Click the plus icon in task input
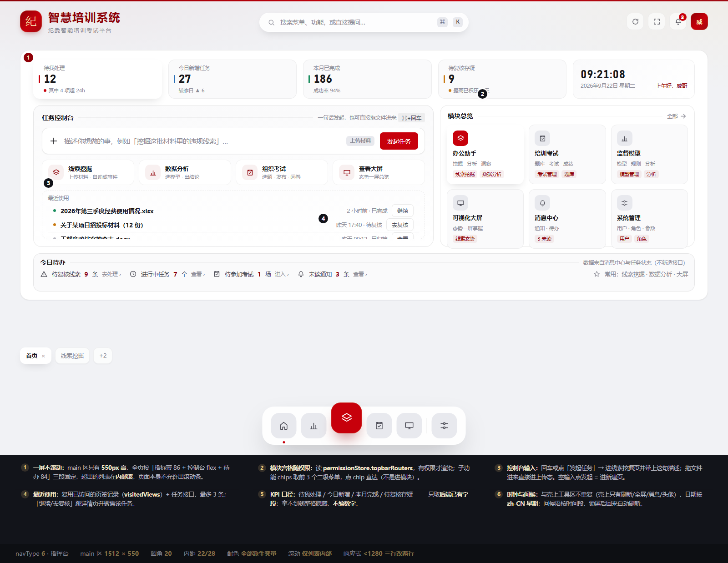728x563 pixels. click(54, 141)
